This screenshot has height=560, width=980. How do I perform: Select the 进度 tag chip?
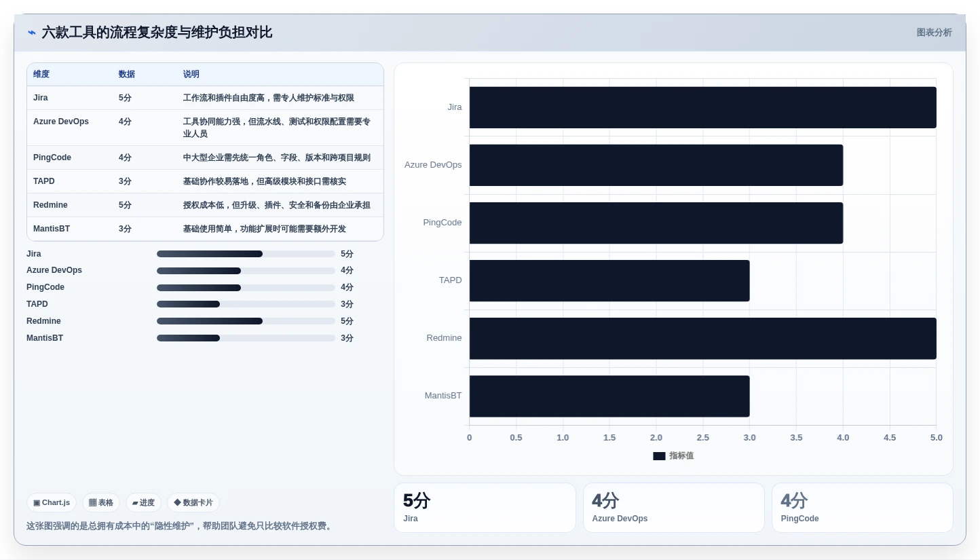143,503
